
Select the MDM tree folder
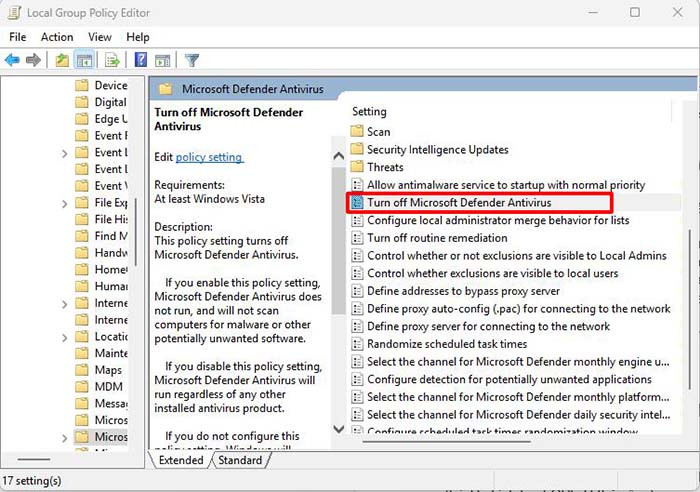99,387
